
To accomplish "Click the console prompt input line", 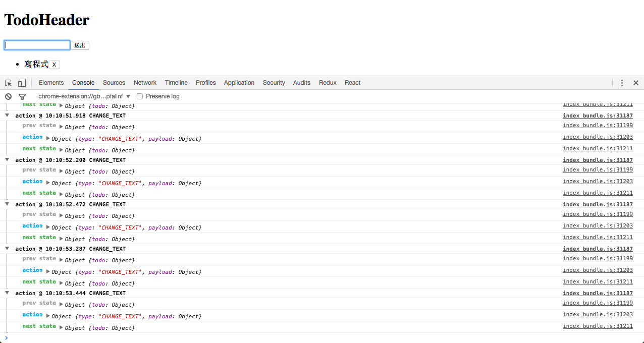I will click(323, 338).
